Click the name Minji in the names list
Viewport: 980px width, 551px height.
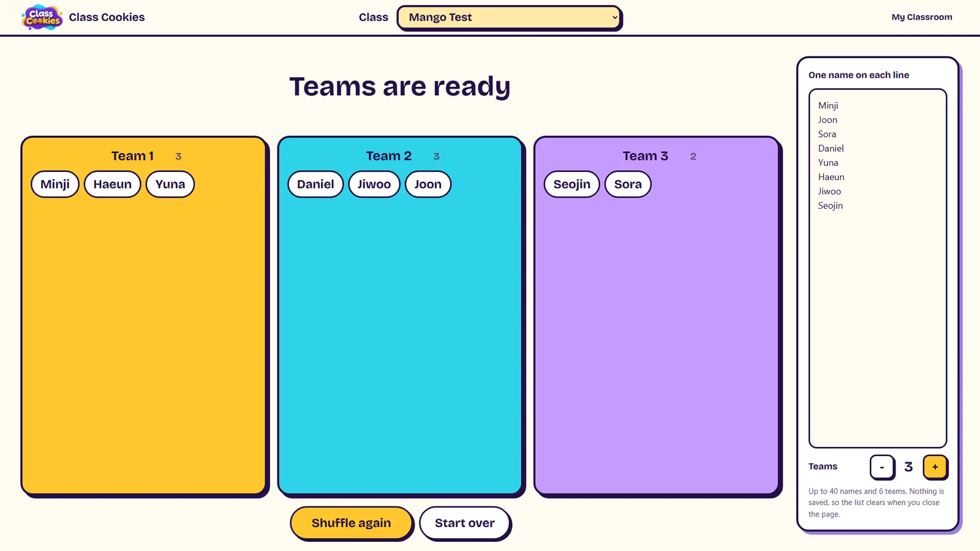click(828, 106)
